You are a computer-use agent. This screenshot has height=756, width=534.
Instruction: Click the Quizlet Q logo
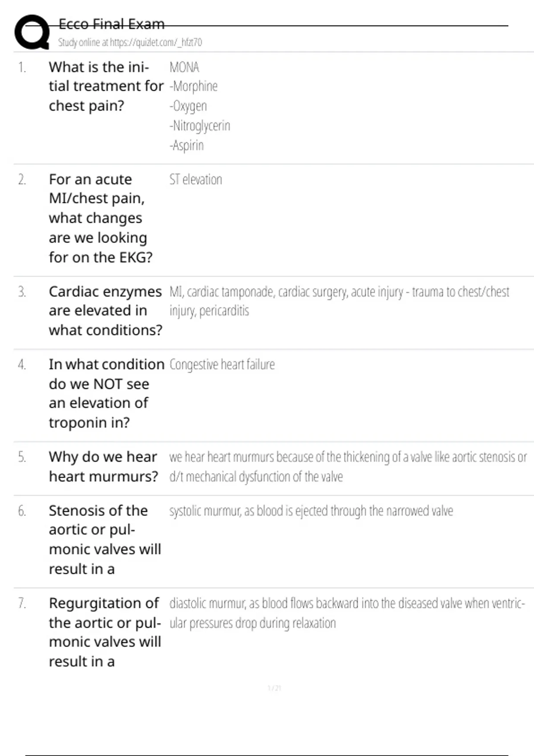[x=32, y=32]
